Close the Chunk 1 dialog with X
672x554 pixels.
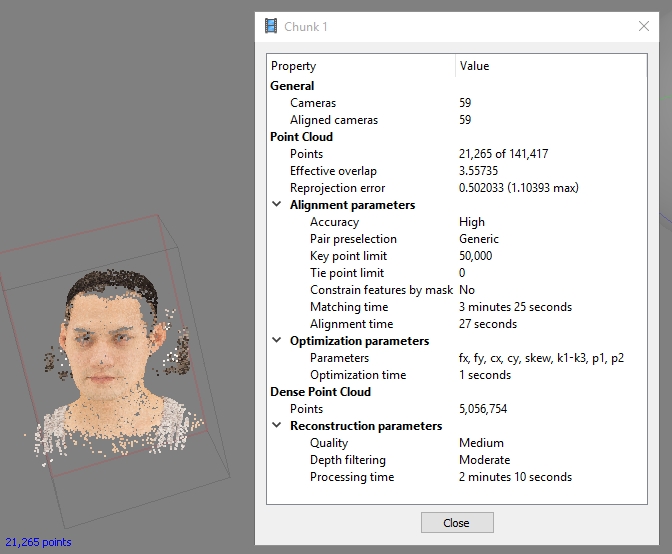(x=644, y=26)
